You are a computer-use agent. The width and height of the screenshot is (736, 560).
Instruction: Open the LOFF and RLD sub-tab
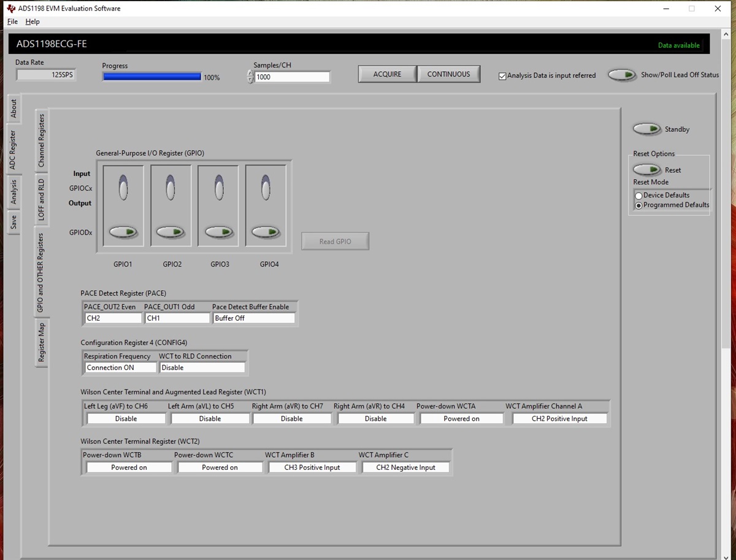pyautogui.click(x=41, y=199)
